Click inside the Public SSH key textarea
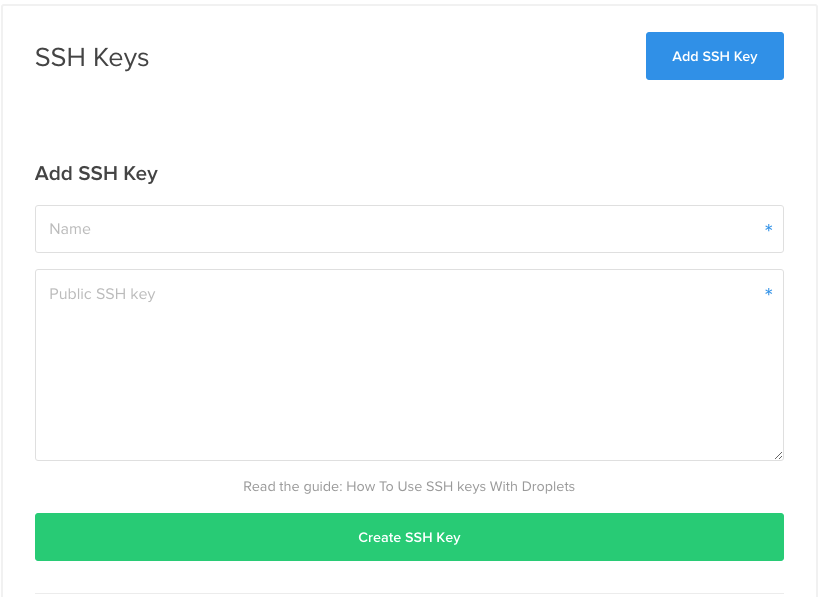819x597 pixels. (409, 365)
